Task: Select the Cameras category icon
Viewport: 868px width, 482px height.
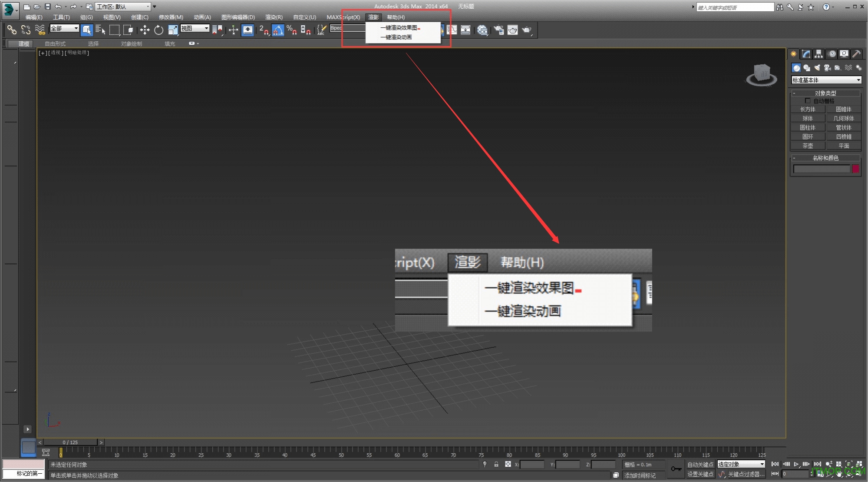Action: (828, 68)
